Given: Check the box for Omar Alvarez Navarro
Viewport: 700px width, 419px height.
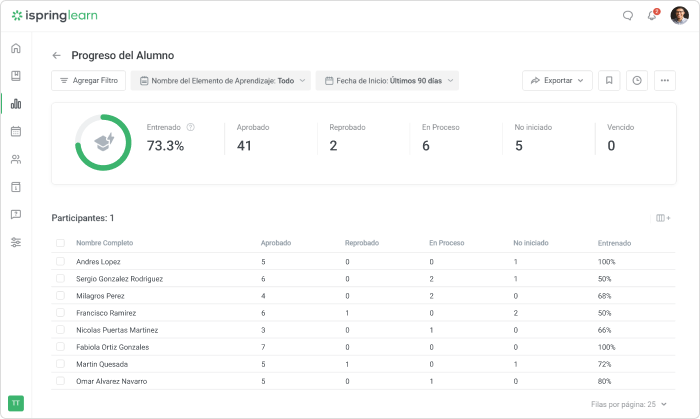Looking at the screenshot, I should 60,381.
